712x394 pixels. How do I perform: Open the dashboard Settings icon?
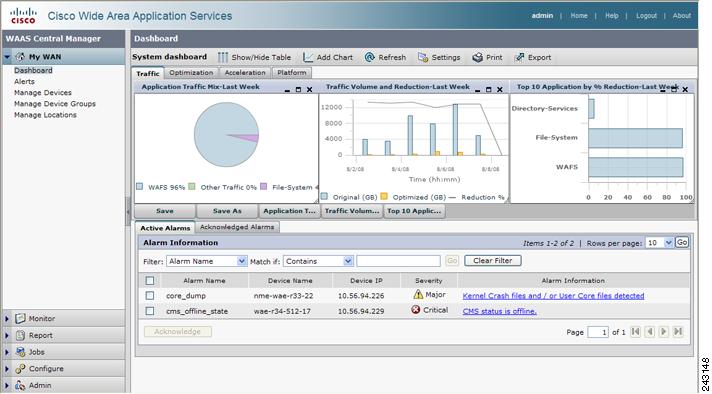click(423, 58)
